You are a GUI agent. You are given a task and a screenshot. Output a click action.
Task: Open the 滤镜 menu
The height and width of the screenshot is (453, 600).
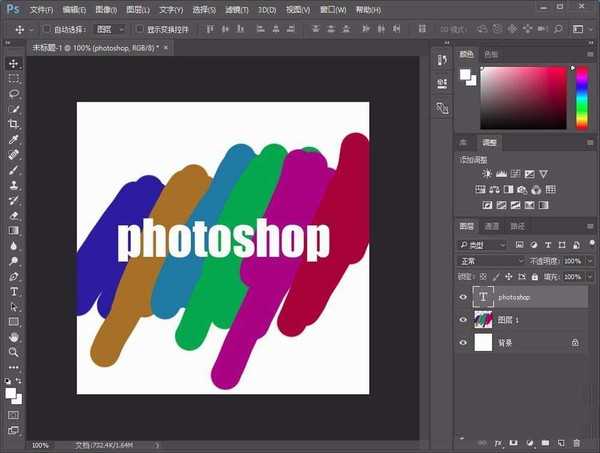pyautogui.click(x=238, y=9)
